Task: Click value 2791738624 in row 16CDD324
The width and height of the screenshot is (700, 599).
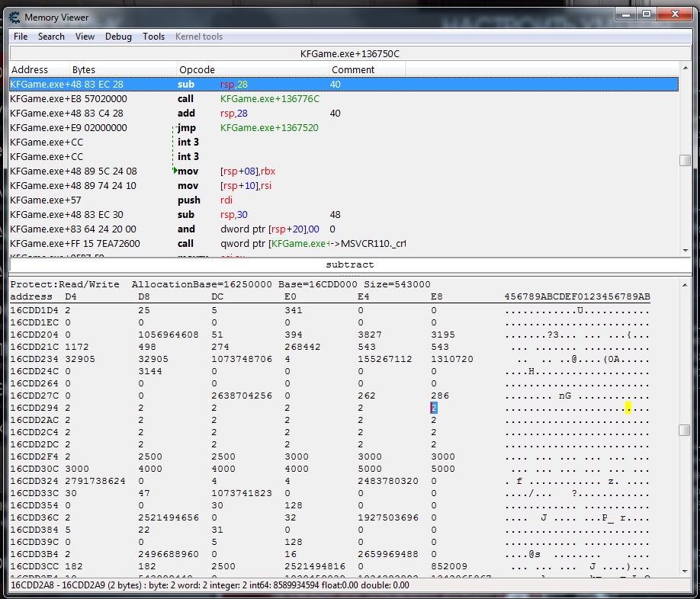Action: coord(95,481)
